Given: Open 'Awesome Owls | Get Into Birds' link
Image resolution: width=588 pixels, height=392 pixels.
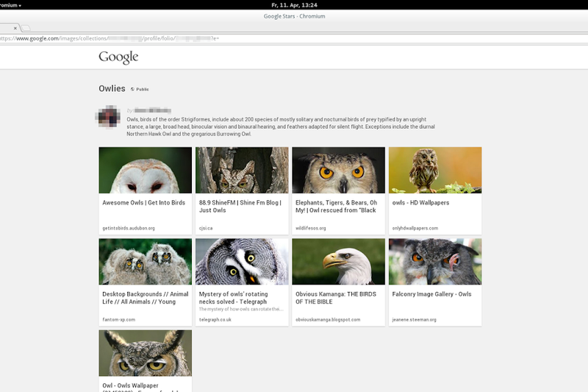Looking at the screenshot, I should click(143, 202).
